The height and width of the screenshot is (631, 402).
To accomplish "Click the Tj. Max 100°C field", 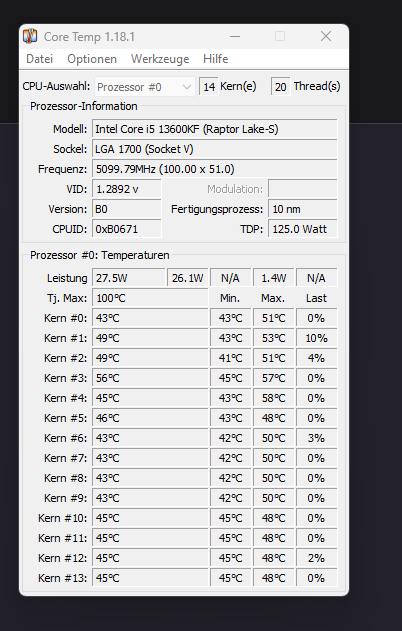I will pyautogui.click(x=150, y=298).
